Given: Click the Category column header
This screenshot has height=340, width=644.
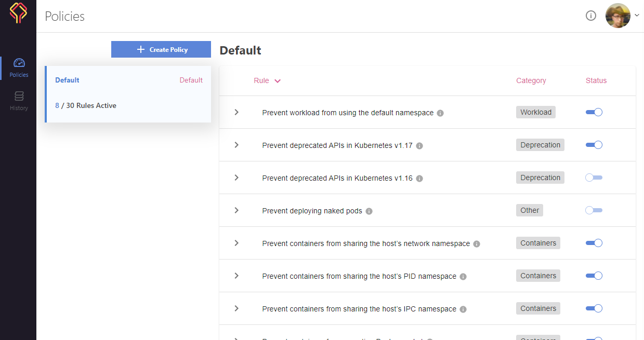Looking at the screenshot, I should [531, 80].
